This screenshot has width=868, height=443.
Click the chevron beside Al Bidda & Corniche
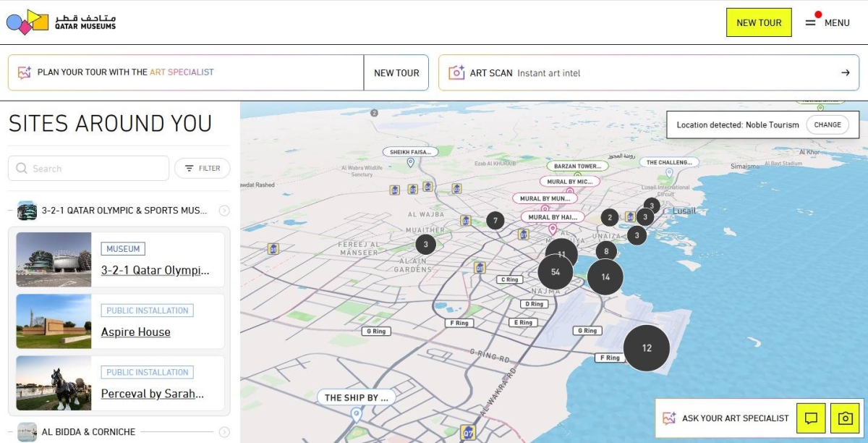click(224, 432)
